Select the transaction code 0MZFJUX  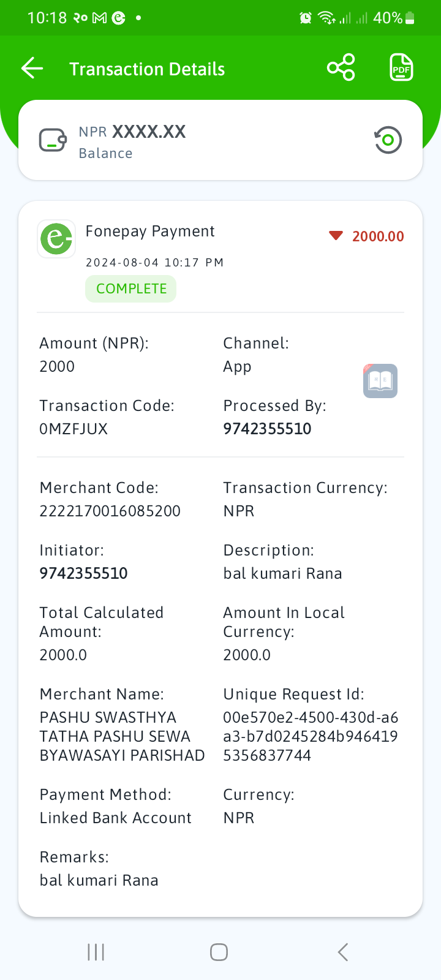click(x=73, y=429)
